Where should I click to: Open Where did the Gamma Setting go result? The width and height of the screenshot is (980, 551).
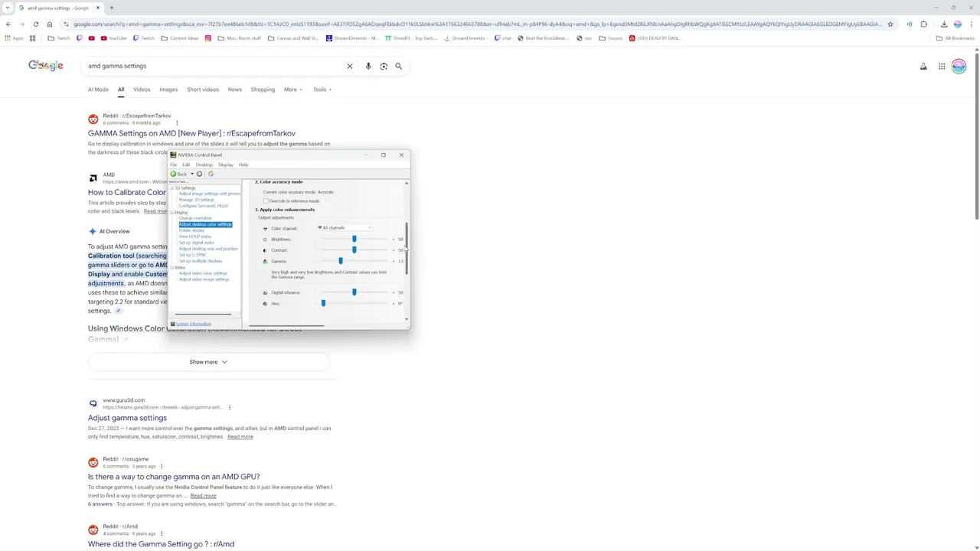(161, 544)
